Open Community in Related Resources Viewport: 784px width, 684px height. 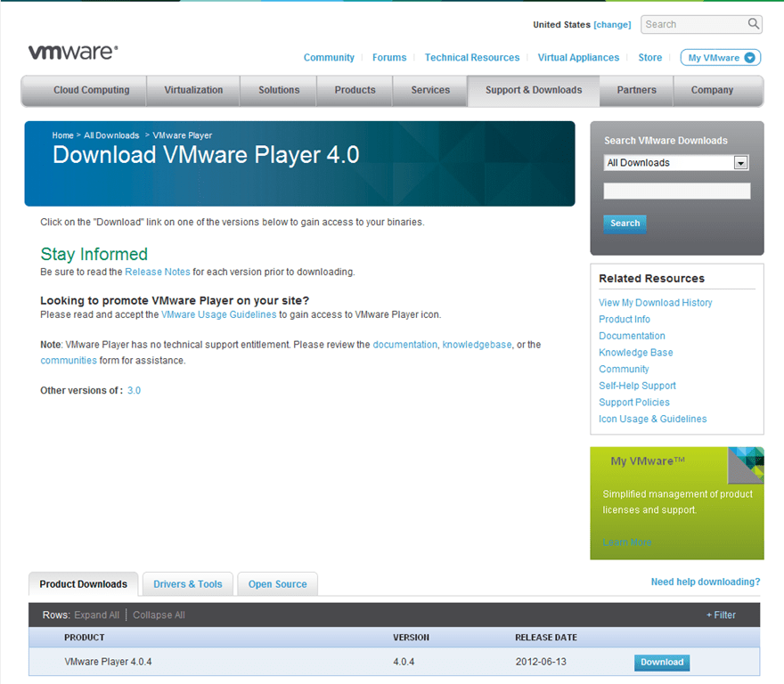pos(624,369)
